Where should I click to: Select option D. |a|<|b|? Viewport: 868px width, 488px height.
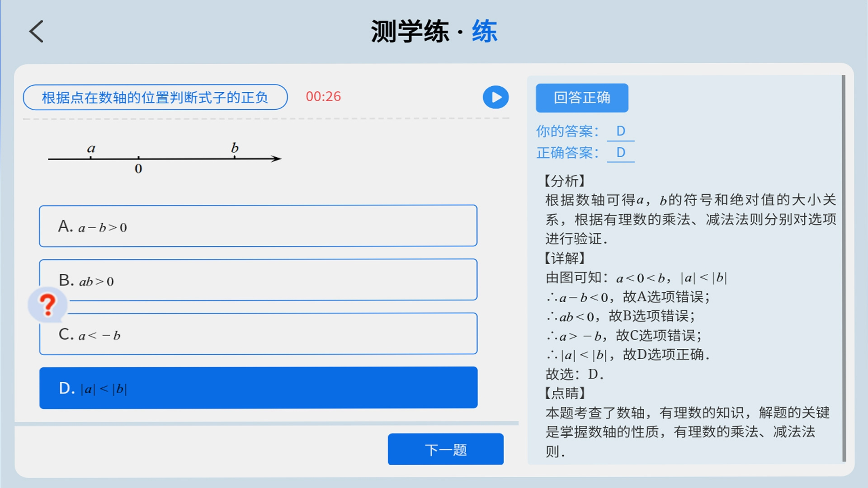point(258,388)
